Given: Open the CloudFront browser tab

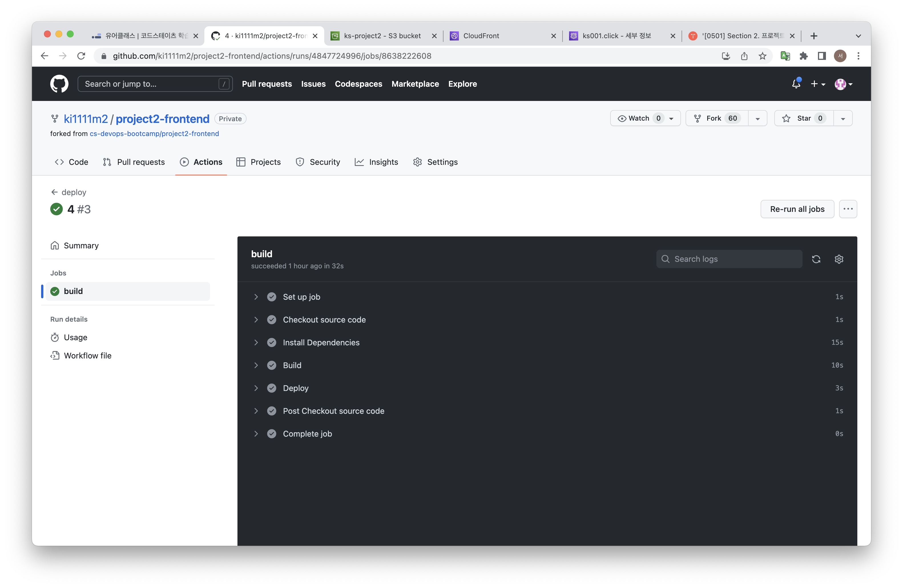Looking at the screenshot, I should tap(501, 36).
